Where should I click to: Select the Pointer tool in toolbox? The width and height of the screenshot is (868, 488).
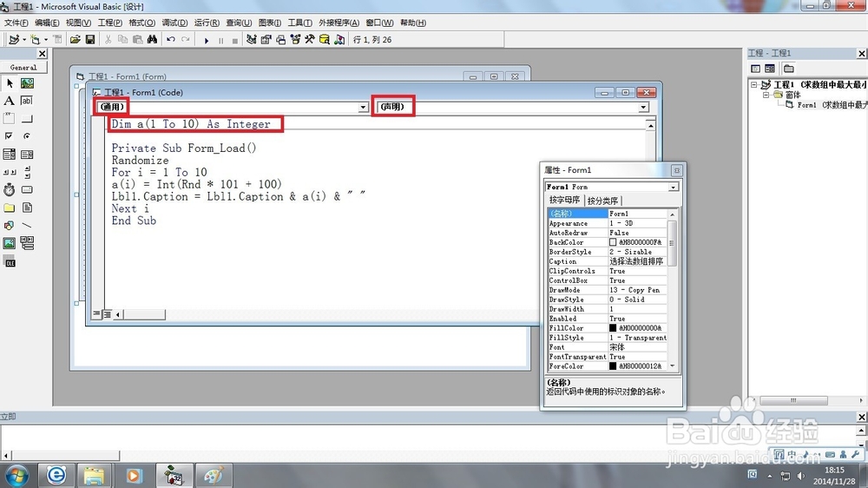click(10, 83)
